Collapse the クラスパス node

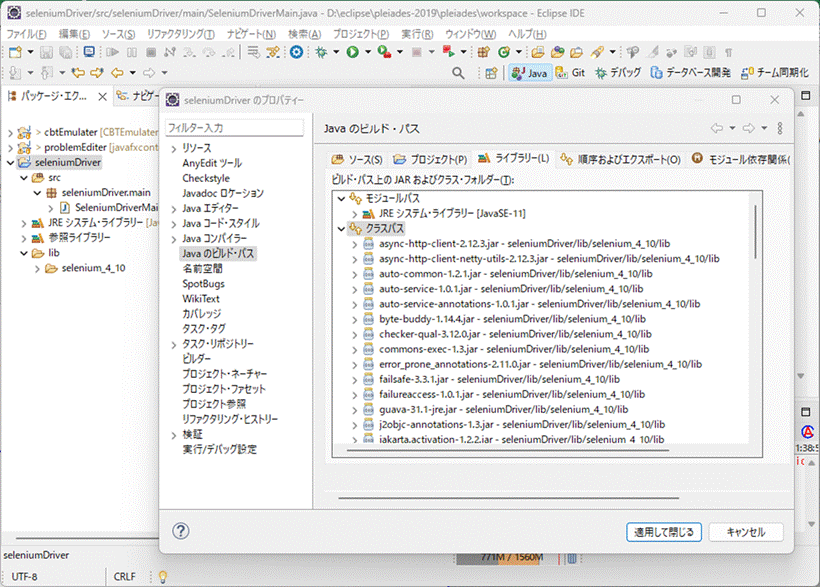coord(341,229)
